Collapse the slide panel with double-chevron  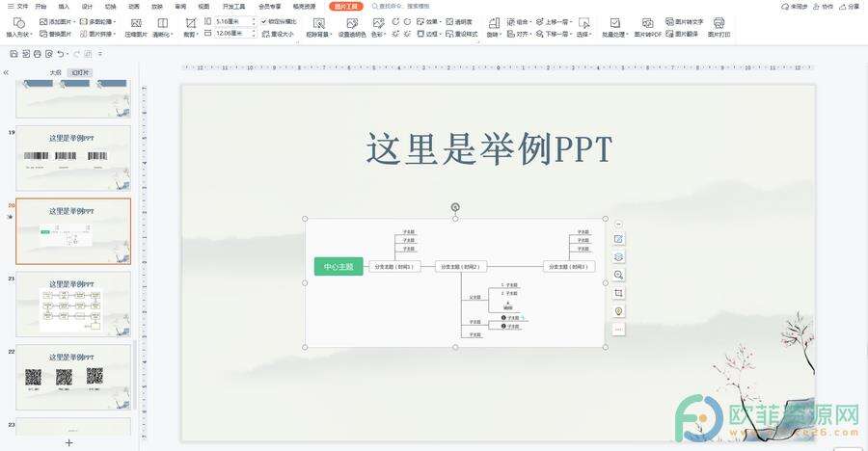click(6, 72)
